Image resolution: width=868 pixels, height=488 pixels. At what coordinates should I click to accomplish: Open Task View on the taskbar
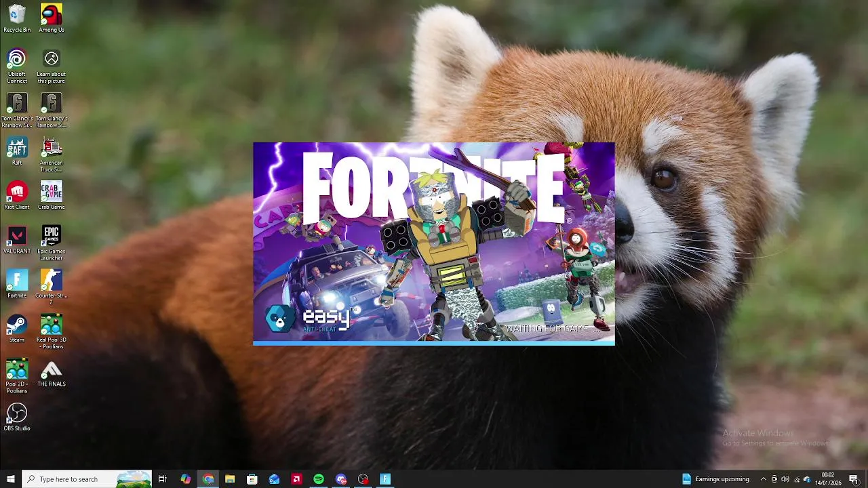(163, 479)
